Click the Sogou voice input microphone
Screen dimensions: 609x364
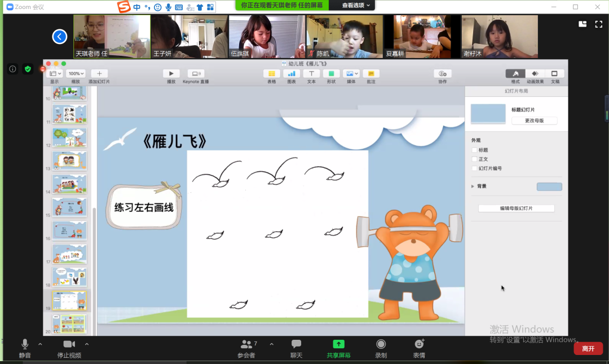(168, 7)
